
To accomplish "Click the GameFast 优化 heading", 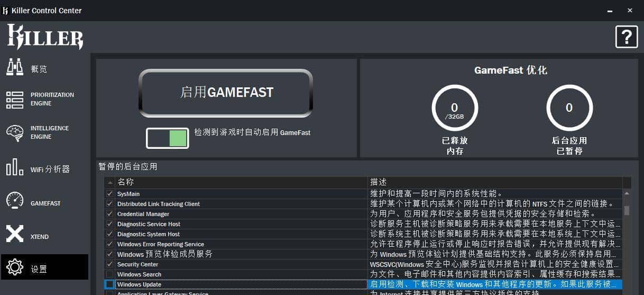I will (x=511, y=70).
